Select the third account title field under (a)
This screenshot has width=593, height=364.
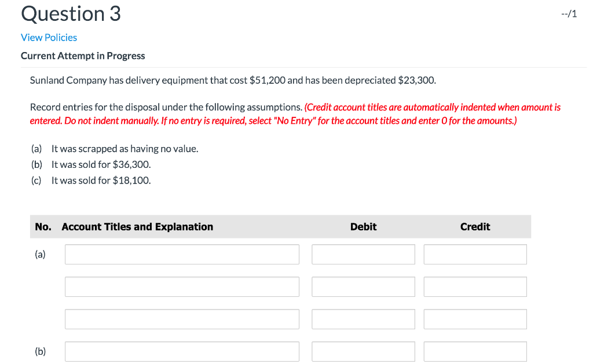[x=182, y=319]
